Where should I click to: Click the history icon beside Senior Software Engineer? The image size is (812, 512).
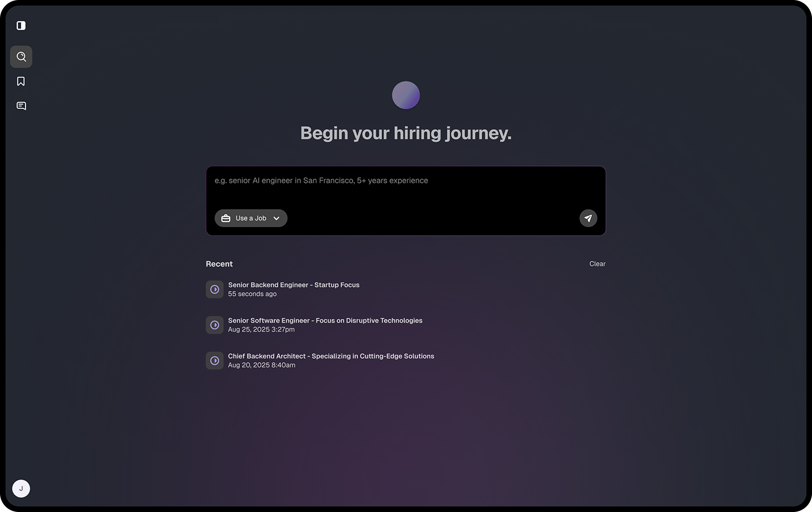coord(215,325)
